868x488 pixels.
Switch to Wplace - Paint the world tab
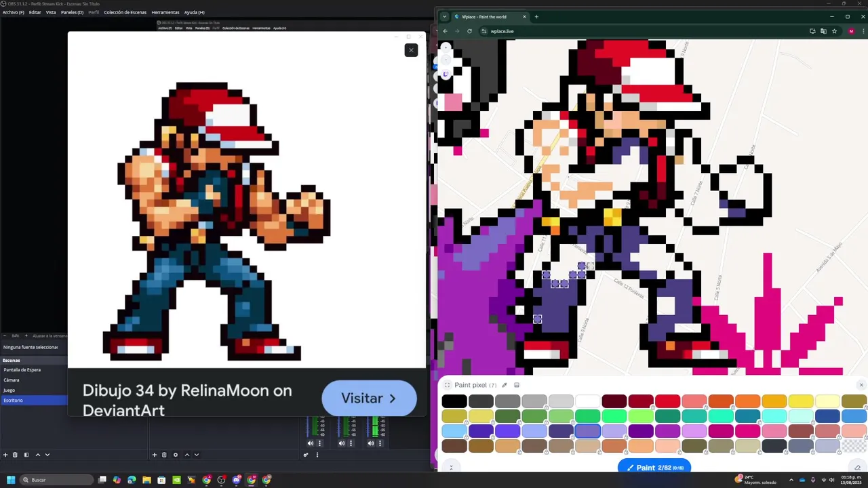coord(490,17)
